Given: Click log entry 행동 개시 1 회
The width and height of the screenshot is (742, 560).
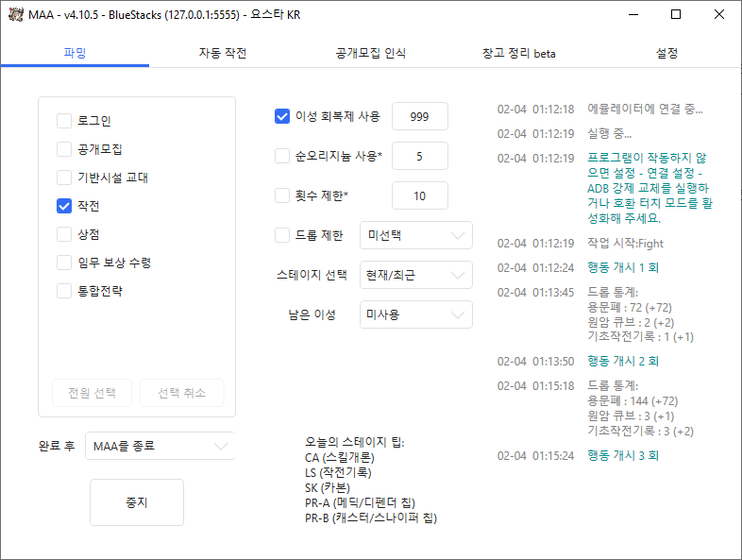Looking at the screenshot, I should (623, 268).
